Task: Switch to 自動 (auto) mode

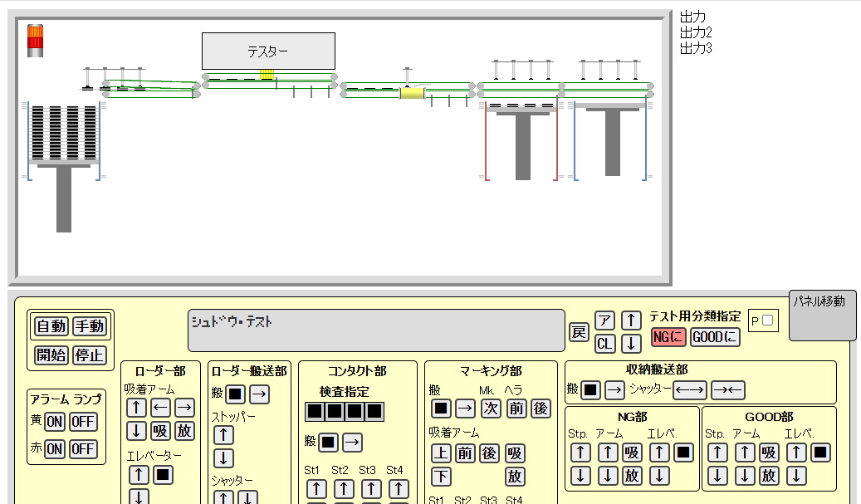Action: click(51, 326)
